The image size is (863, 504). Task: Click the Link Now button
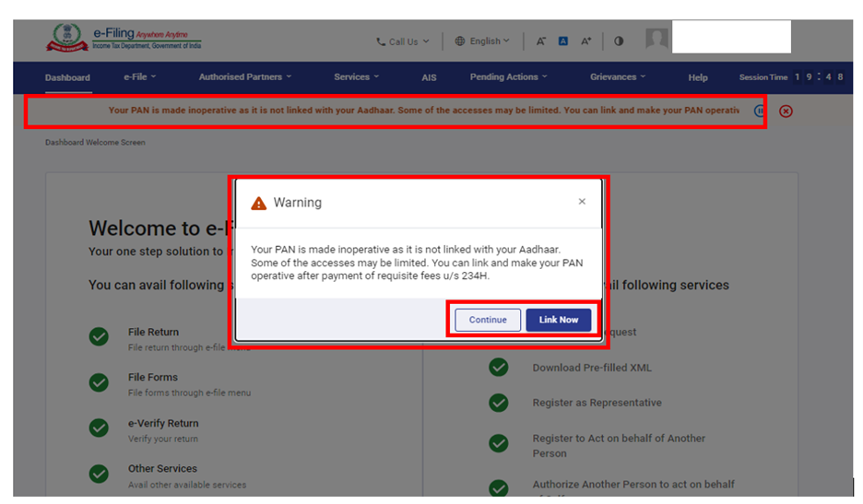[x=559, y=320]
